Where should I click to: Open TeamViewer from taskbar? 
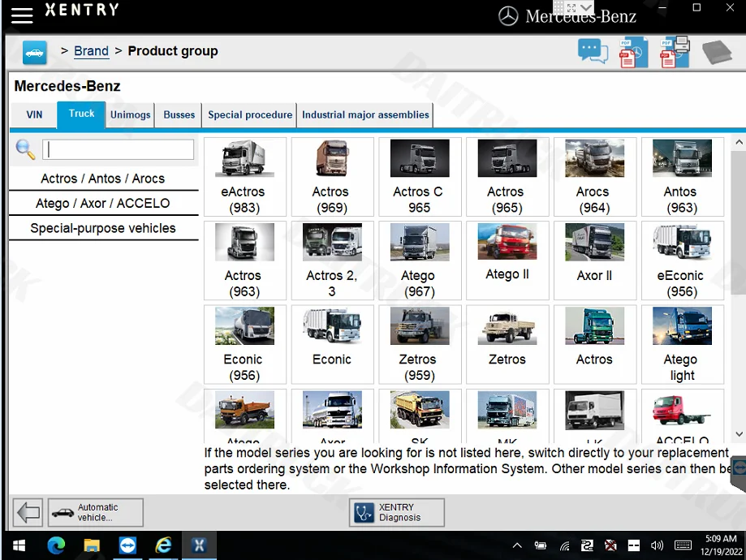(x=127, y=545)
